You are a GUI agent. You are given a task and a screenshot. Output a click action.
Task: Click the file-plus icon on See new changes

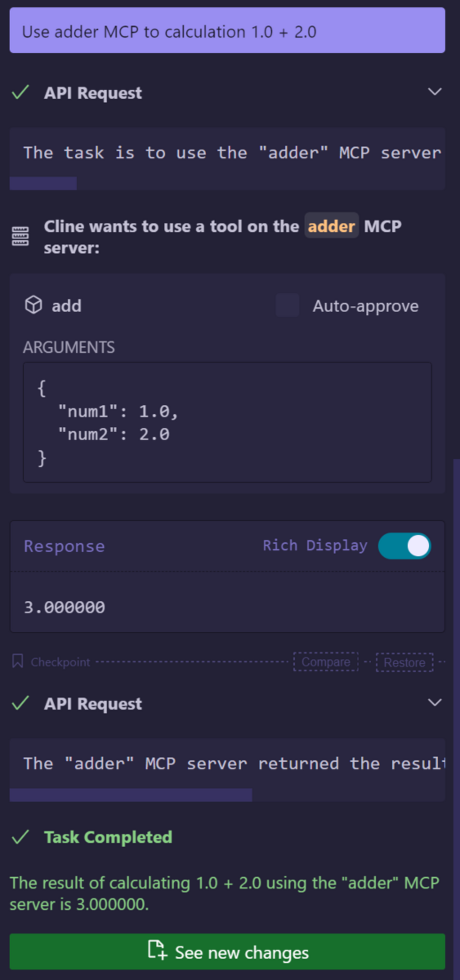(x=157, y=950)
